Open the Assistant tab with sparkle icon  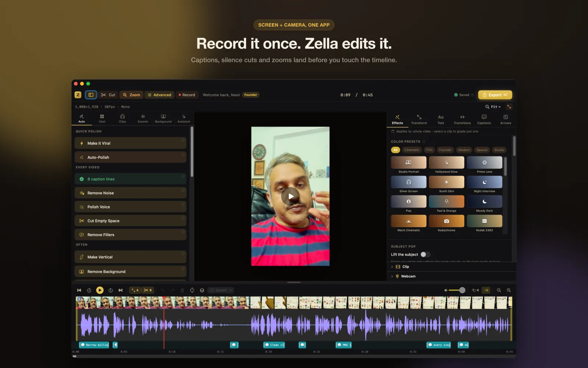(x=184, y=118)
